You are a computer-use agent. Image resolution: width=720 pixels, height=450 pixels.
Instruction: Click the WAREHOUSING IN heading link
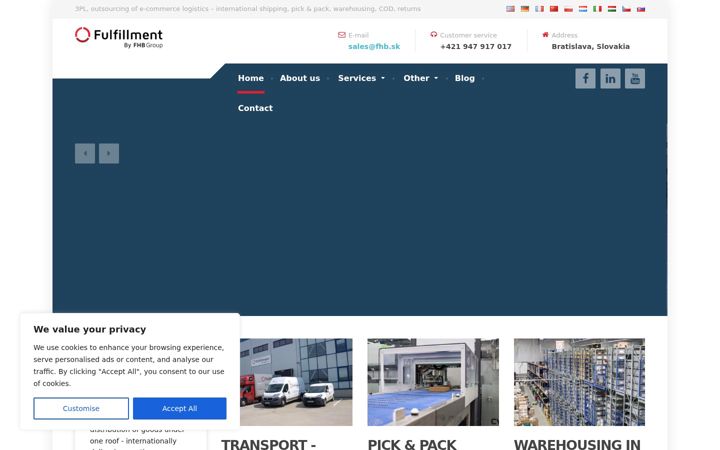click(x=577, y=444)
